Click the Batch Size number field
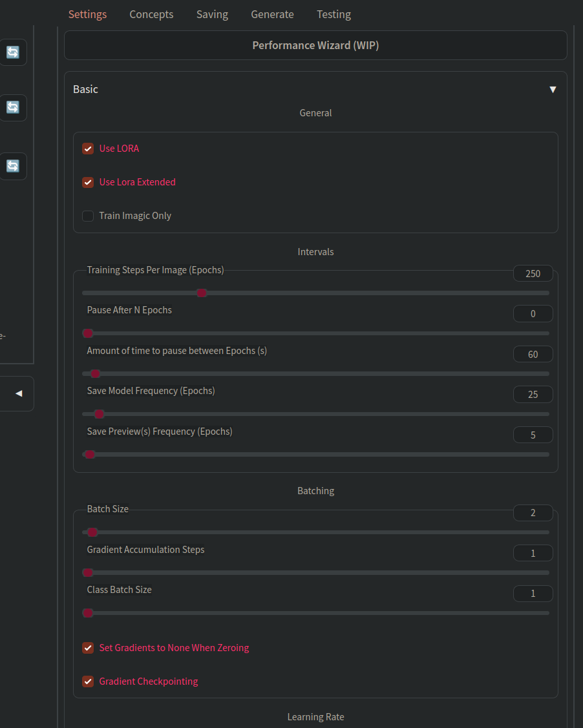 pos(533,513)
